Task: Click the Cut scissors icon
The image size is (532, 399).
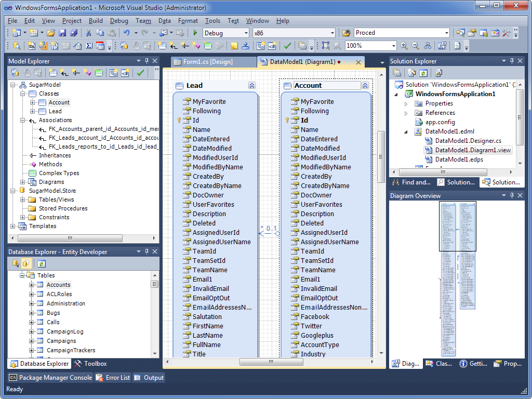Action: (88, 33)
